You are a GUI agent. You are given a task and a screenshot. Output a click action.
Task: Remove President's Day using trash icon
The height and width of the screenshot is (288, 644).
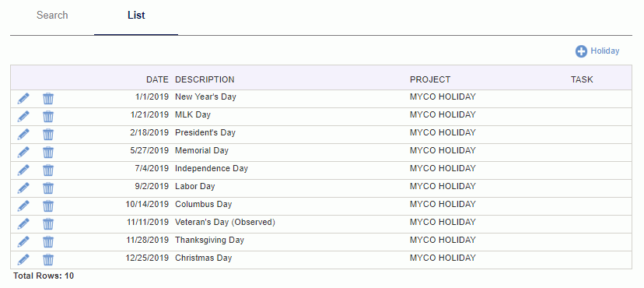tap(48, 135)
